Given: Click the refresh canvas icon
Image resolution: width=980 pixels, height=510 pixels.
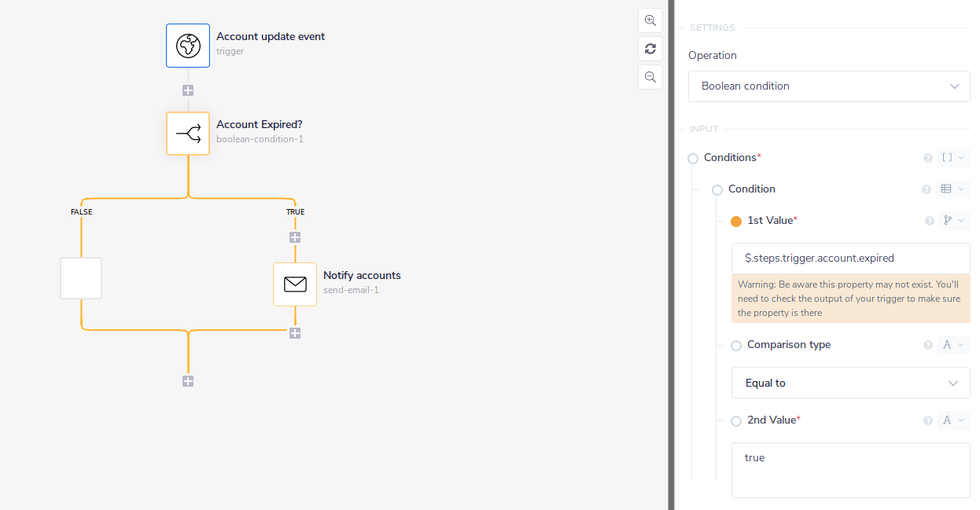Looking at the screenshot, I should click(650, 49).
